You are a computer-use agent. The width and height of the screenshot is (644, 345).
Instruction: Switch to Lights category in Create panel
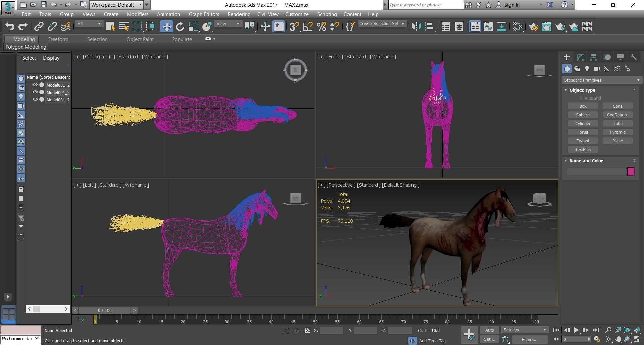587,69
